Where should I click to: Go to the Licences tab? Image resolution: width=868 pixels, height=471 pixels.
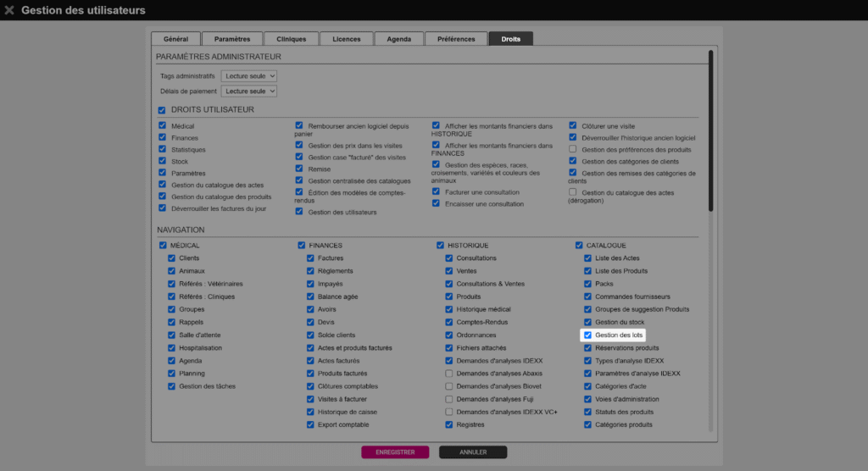[346, 39]
